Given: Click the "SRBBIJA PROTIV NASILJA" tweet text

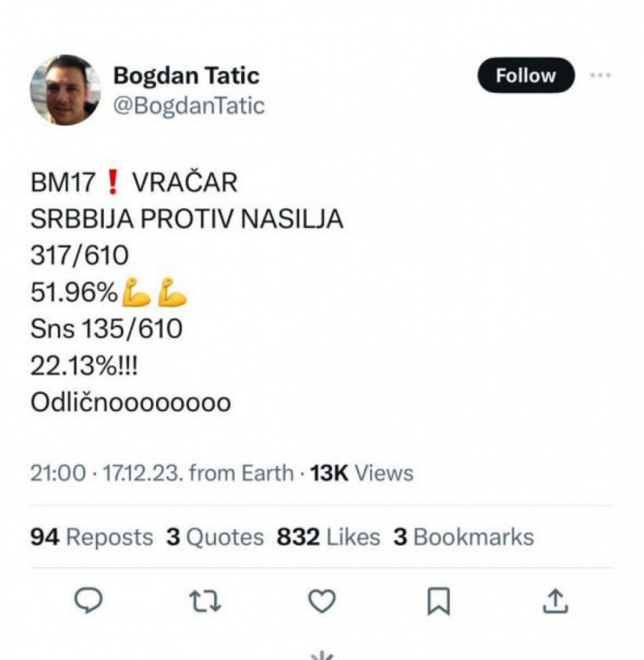Looking at the screenshot, I should (x=187, y=220).
